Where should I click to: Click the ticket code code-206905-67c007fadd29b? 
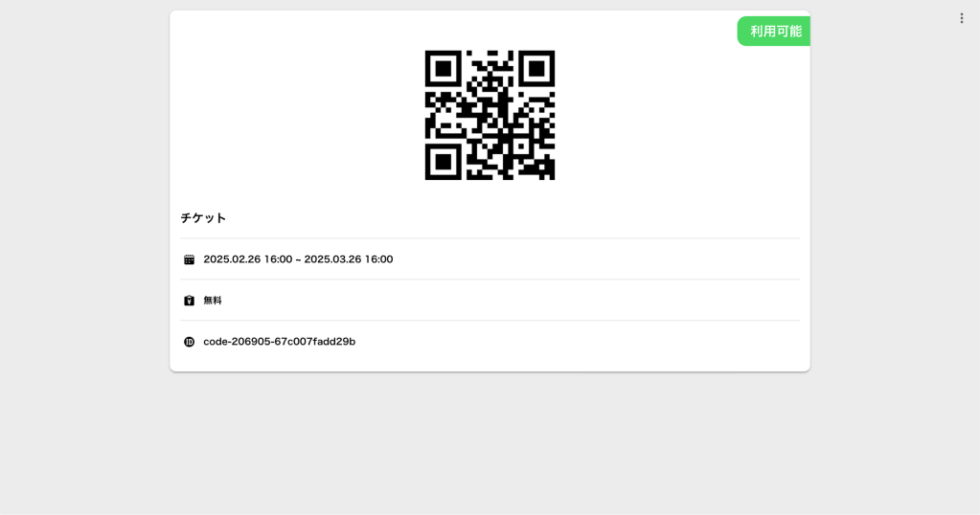pos(280,342)
